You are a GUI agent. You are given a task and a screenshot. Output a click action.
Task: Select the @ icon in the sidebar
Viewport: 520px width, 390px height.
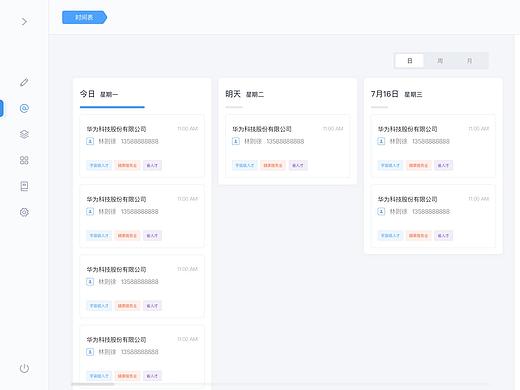click(x=24, y=108)
